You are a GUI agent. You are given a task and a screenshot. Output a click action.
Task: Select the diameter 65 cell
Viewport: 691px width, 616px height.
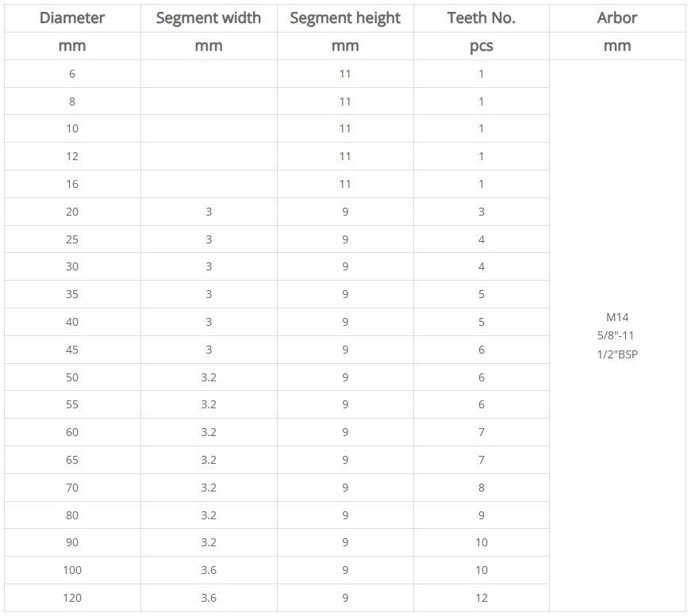tap(72, 460)
